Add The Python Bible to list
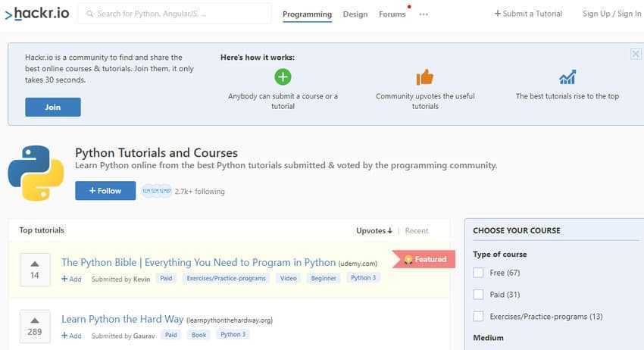This screenshot has height=350, width=644. 71,279
